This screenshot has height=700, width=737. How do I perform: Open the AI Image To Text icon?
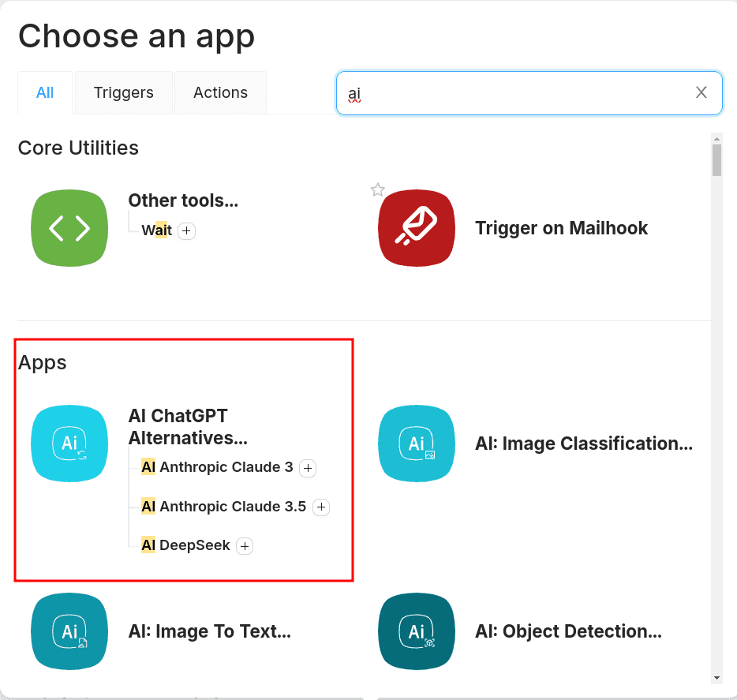pos(69,631)
